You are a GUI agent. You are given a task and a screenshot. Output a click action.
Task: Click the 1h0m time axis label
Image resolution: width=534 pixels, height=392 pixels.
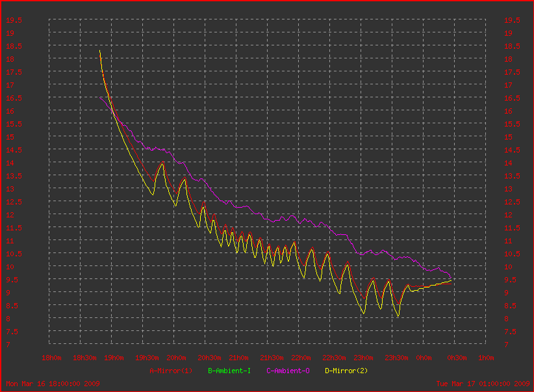point(486,358)
